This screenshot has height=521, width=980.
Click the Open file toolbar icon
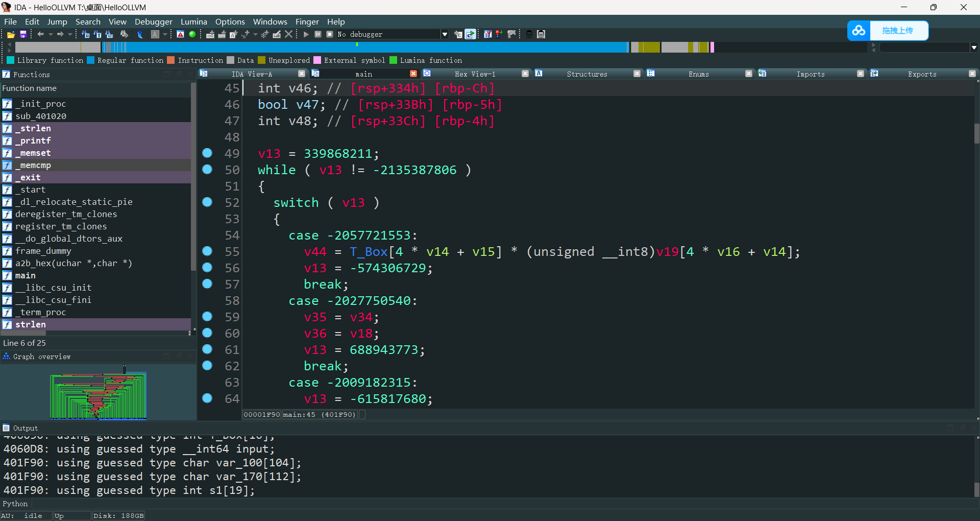pyautogui.click(x=11, y=34)
